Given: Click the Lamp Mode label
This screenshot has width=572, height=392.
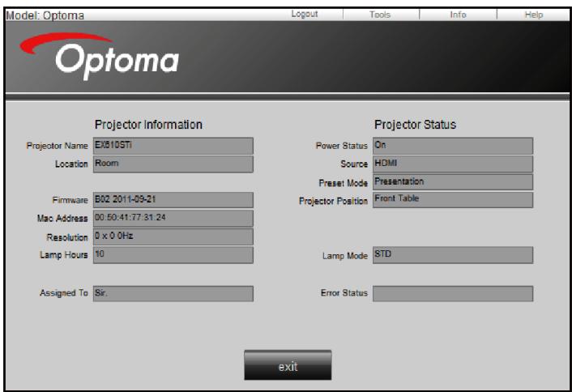Looking at the screenshot, I should [x=344, y=256].
